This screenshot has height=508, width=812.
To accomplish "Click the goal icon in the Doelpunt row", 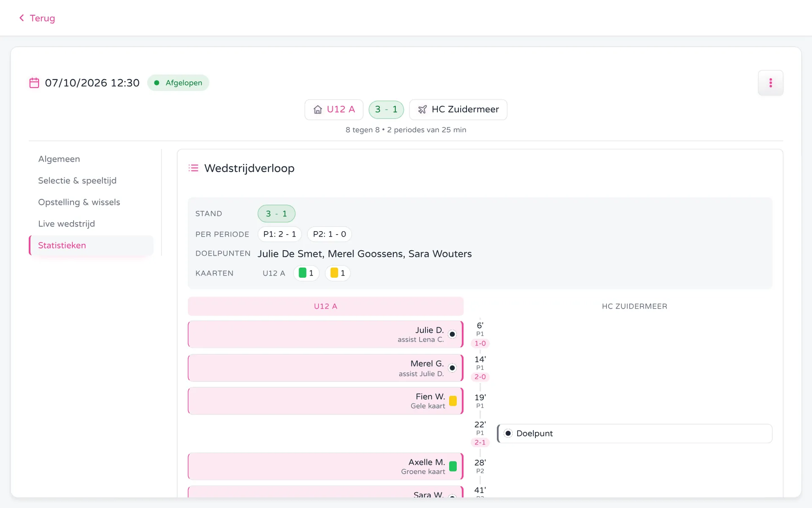I will coord(508,433).
